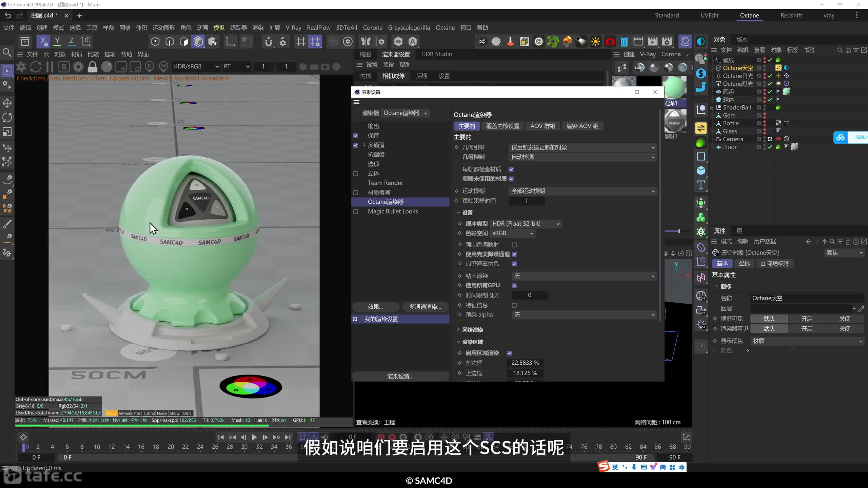
Task: Select the Z axis lock icon
Action: 71,41
